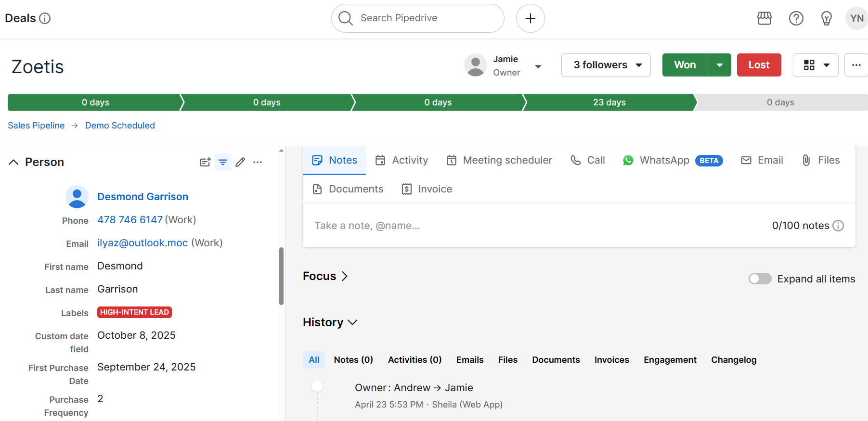Open the Documents tab
Viewport: 868px width, 421px height.
pyautogui.click(x=348, y=189)
